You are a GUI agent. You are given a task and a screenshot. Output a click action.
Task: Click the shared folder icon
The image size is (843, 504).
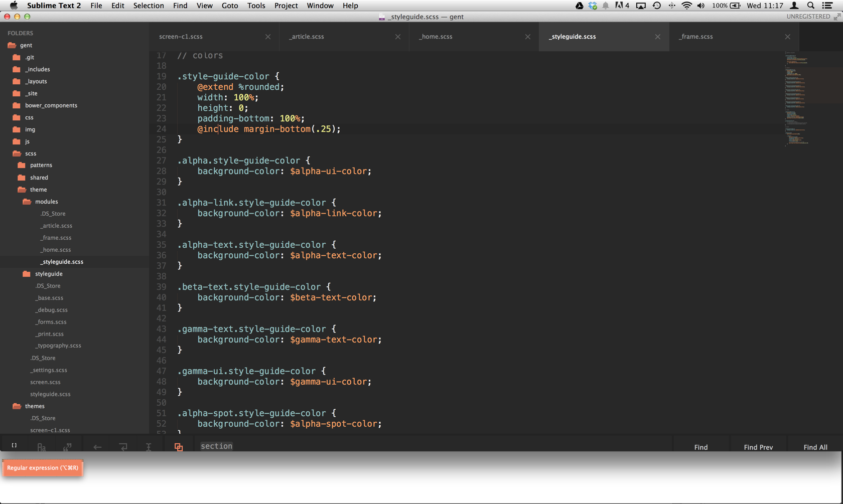pos(22,178)
